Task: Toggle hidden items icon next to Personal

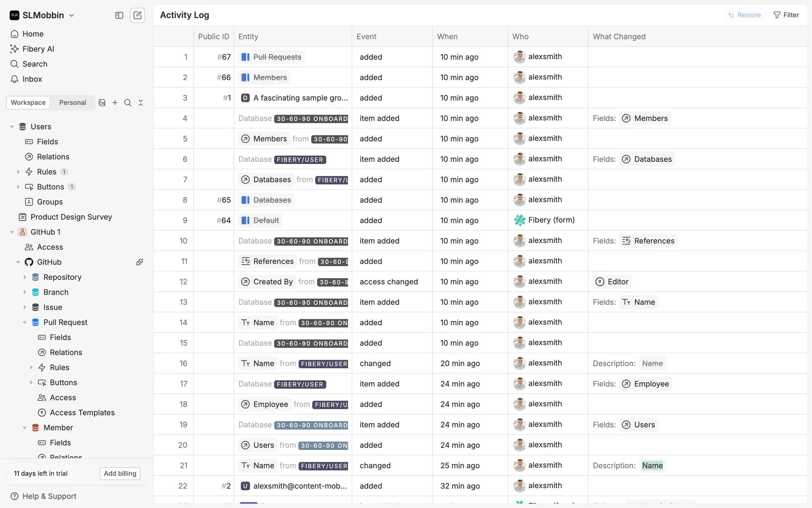Action: coord(102,103)
